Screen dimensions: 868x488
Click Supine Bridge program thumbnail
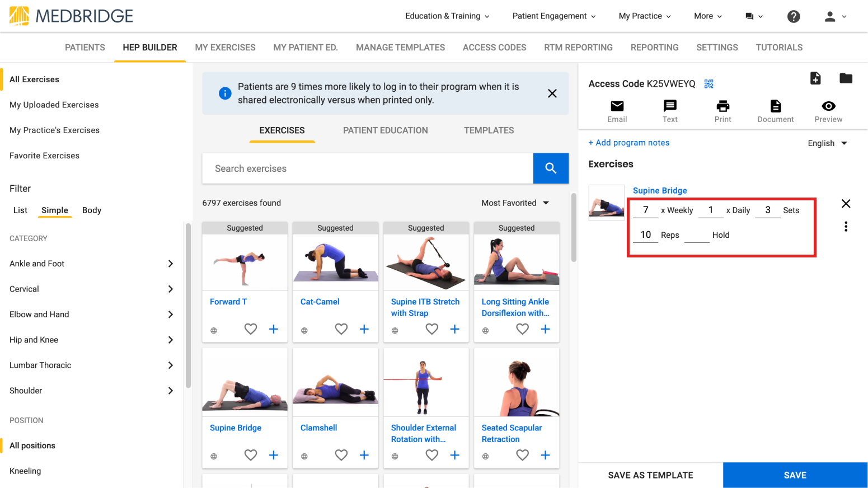[607, 203]
